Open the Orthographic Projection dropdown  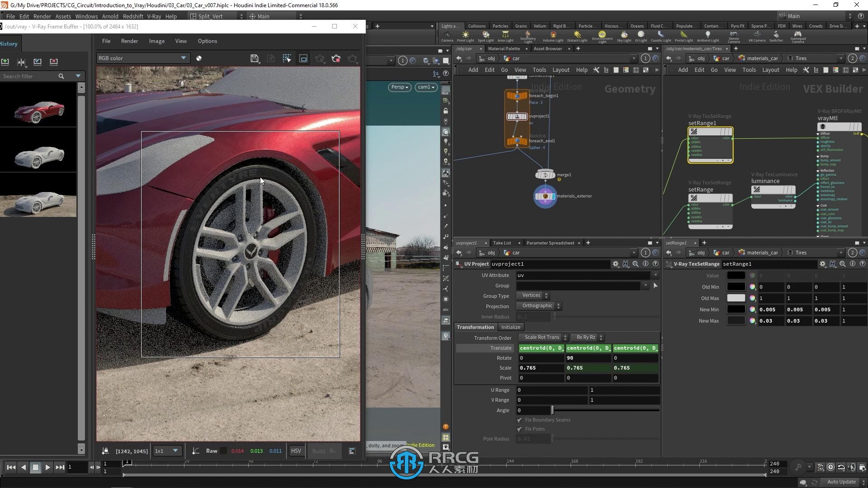539,306
